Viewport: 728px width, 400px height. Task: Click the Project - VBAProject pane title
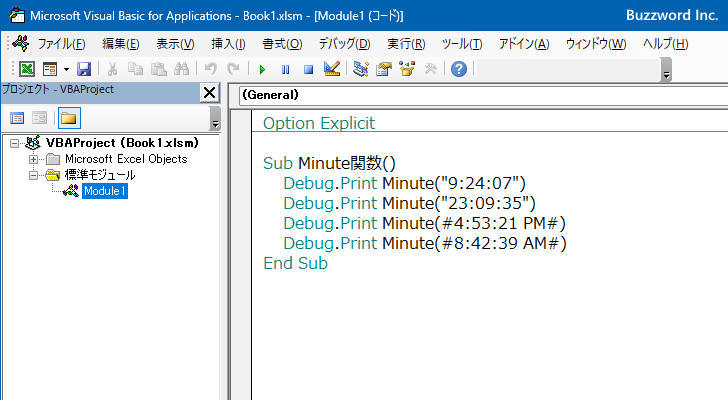click(58, 89)
